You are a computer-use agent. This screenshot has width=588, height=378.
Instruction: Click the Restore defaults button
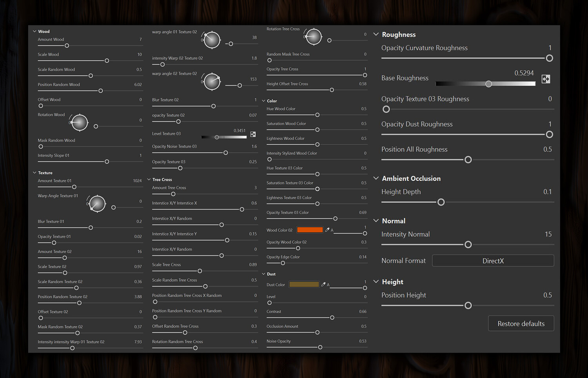[x=521, y=323]
